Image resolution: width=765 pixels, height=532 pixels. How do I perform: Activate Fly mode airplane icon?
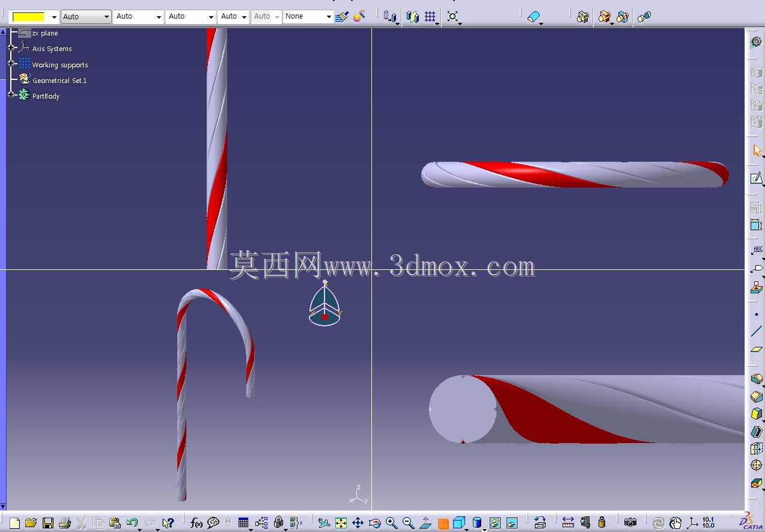point(324,523)
